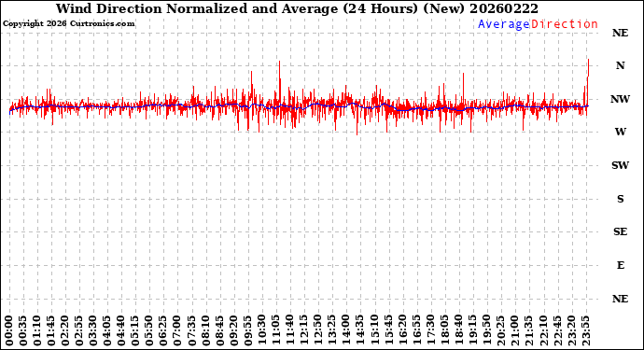Click the 18:05 time axis label
Viewport: 644px width, 350px height.
445,330
